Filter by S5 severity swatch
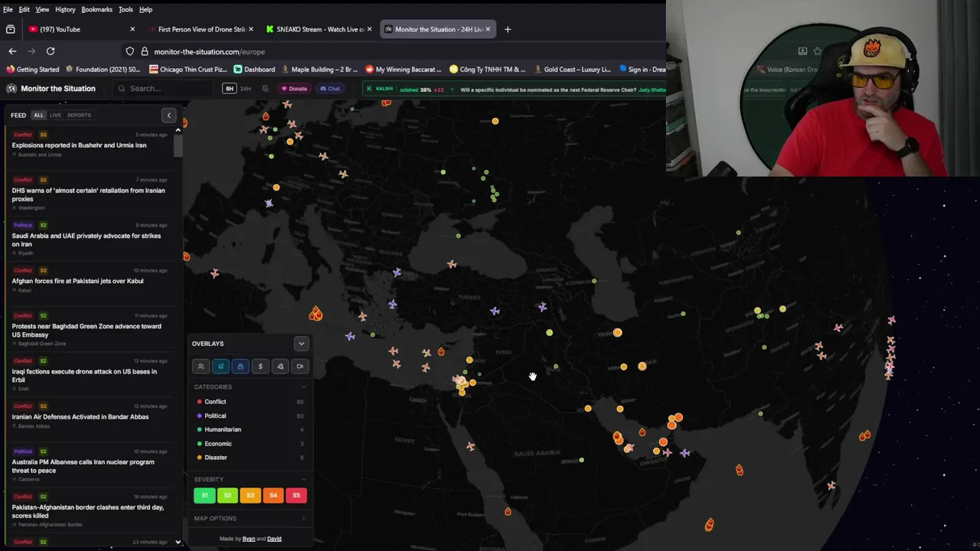The image size is (980, 551). [296, 495]
